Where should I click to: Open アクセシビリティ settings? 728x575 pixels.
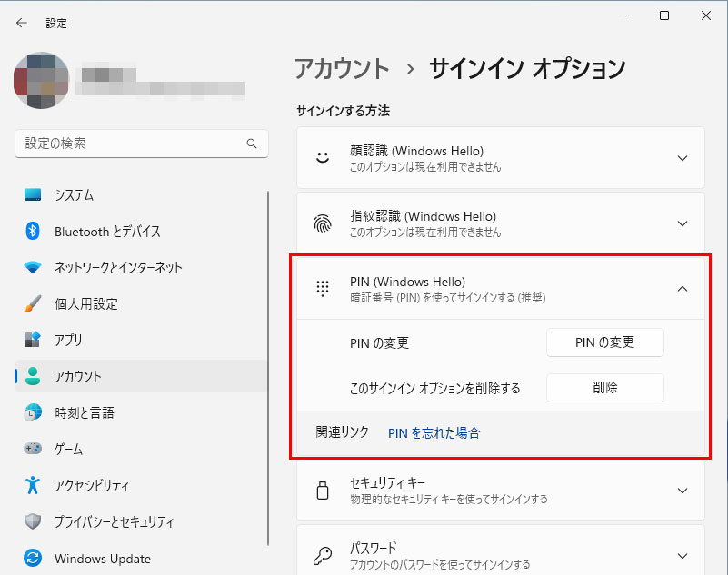141,485
